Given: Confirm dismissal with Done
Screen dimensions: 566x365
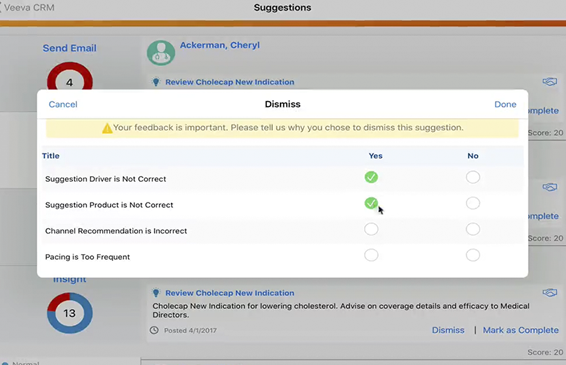Looking at the screenshot, I should [505, 104].
